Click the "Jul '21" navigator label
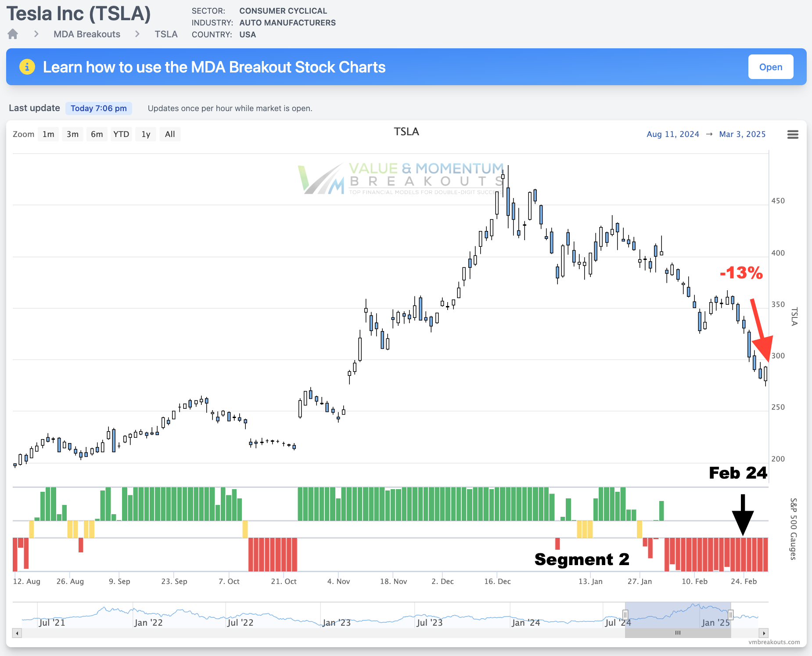The width and height of the screenshot is (812, 656). point(52,623)
